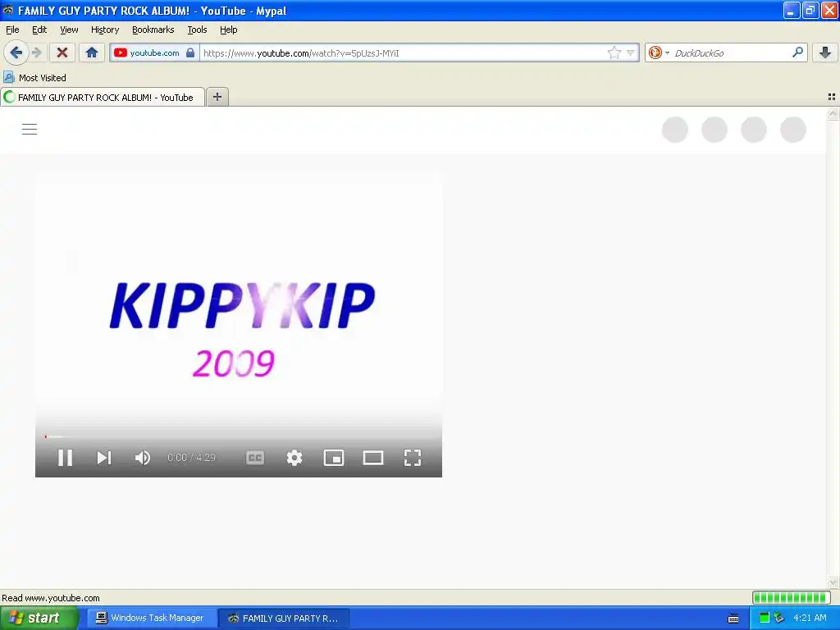This screenshot has width=840, height=630.
Task: Click the green Task Manager tray icon
Action: coord(765,618)
